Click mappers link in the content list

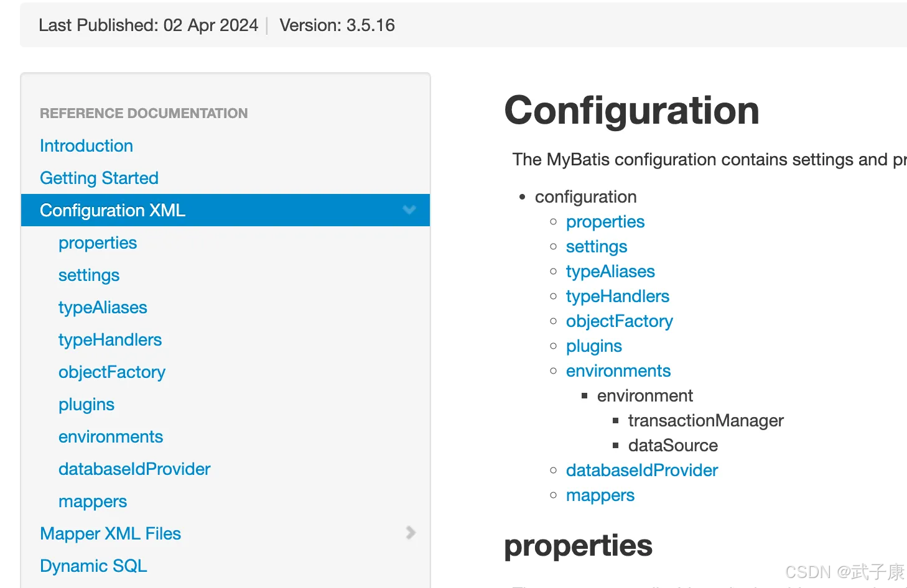600,495
